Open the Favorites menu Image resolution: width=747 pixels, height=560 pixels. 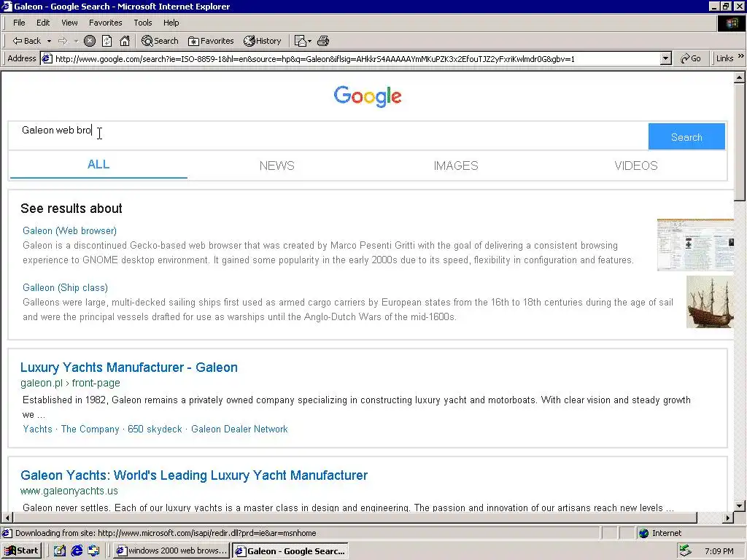[x=105, y=23]
